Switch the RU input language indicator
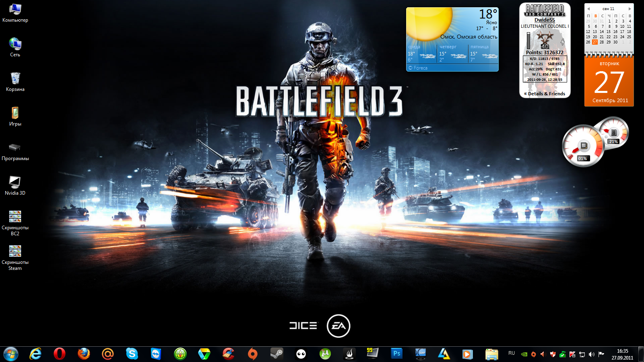The width and height of the screenshot is (644, 362). (x=512, y=353)
